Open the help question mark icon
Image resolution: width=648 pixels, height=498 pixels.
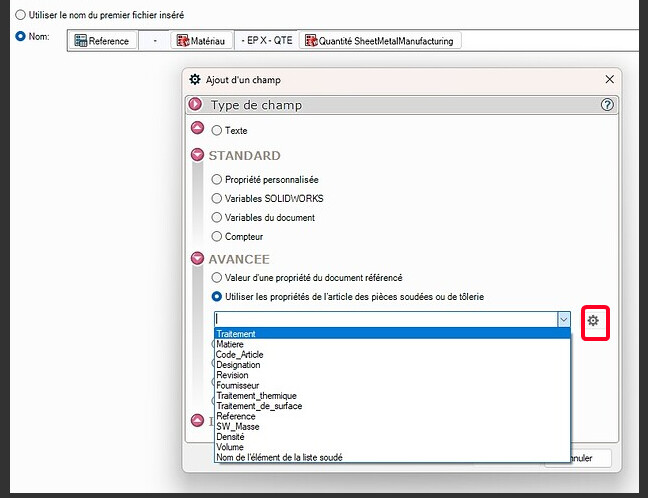(x=606, y=105)
